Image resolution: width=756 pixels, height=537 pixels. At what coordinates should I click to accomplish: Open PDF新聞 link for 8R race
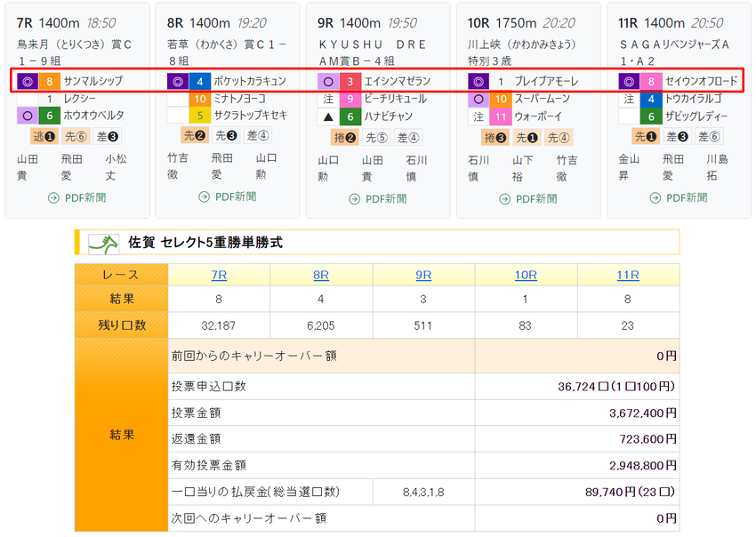coord(228,196)
